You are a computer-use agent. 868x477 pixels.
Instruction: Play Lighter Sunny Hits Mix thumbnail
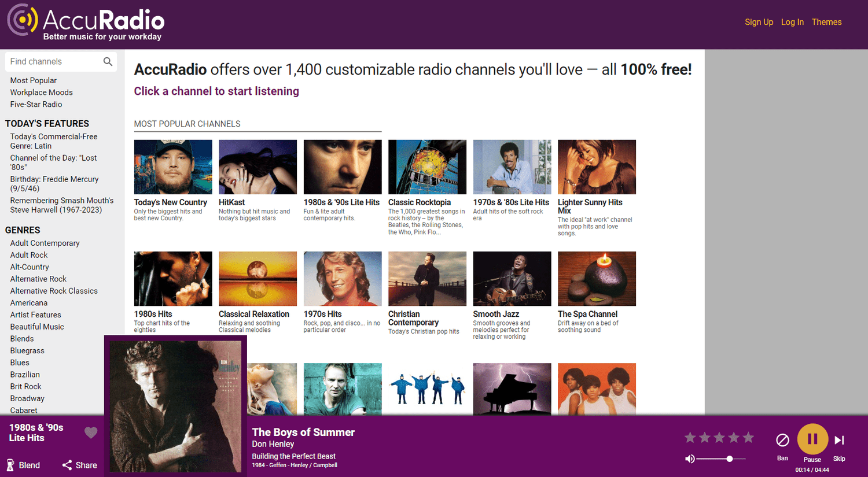point(597,167)
